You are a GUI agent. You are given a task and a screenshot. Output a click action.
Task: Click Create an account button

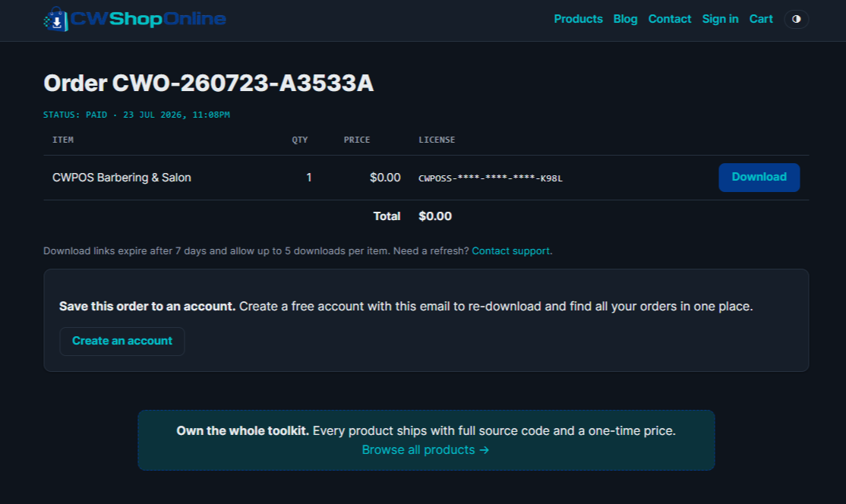(x=122, y=342)
